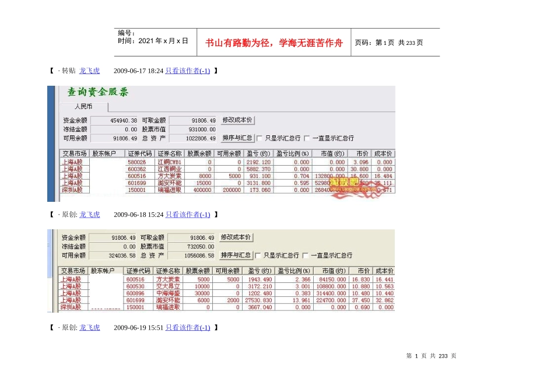Click the share balance cell 15000

point(199,183)
